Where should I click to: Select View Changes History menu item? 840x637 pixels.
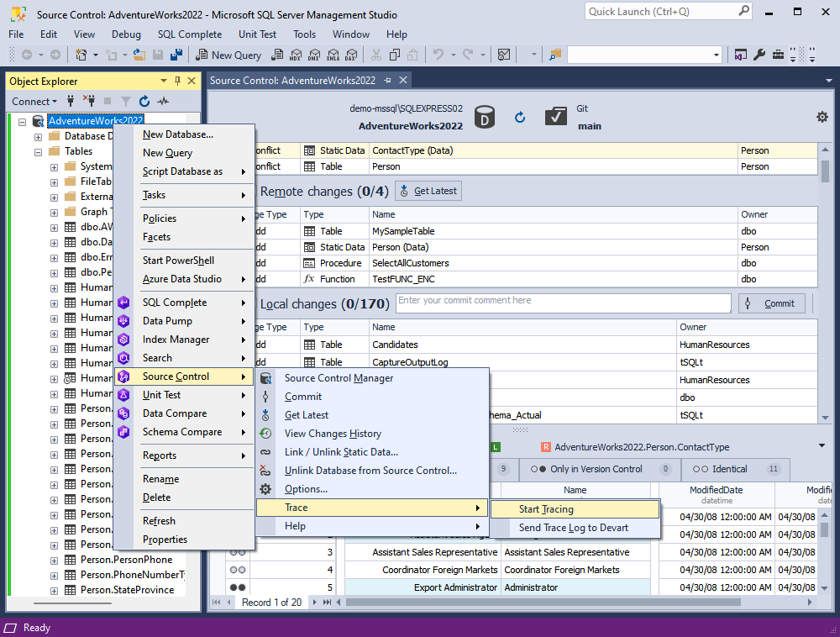pyautogui.click(x=372, y=434)
